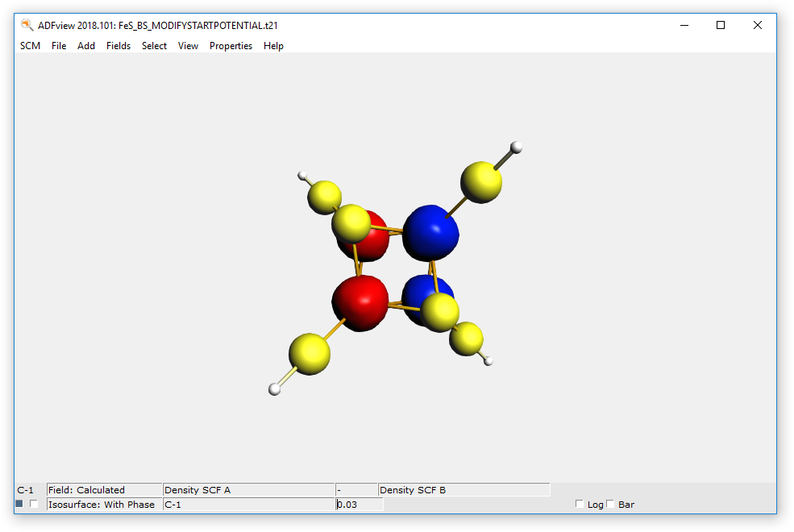Click the C-1 field label
The width and height of the screenshot is (794, 532).
(25, 490)
